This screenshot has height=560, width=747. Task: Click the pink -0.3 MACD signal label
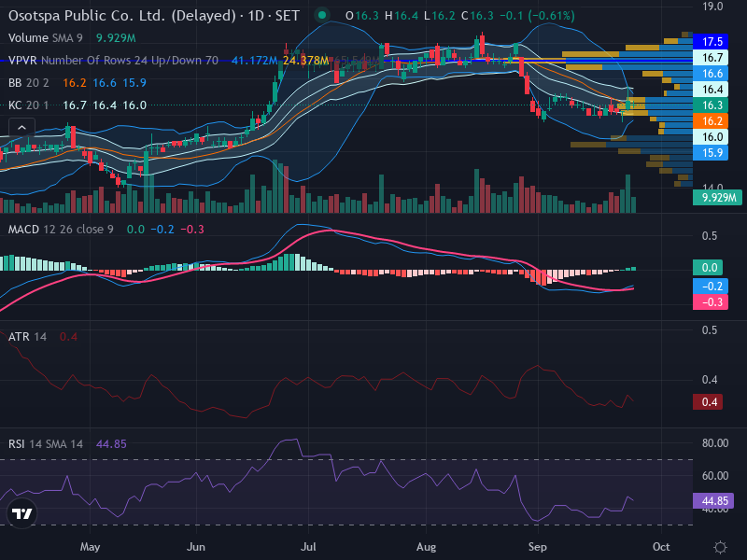pyautogui.click(x=711, y=301)
